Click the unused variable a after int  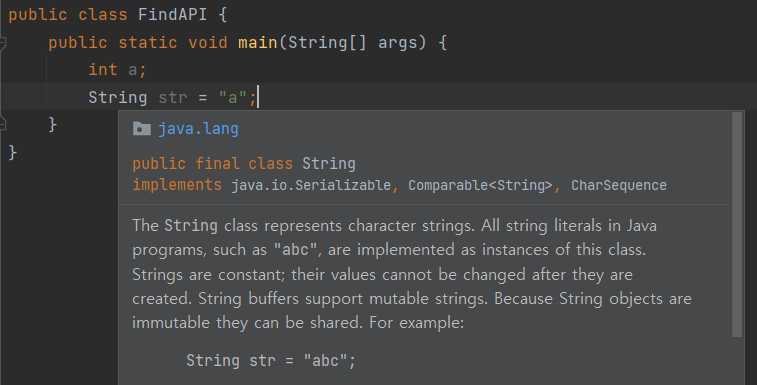[x=133, y=71]
